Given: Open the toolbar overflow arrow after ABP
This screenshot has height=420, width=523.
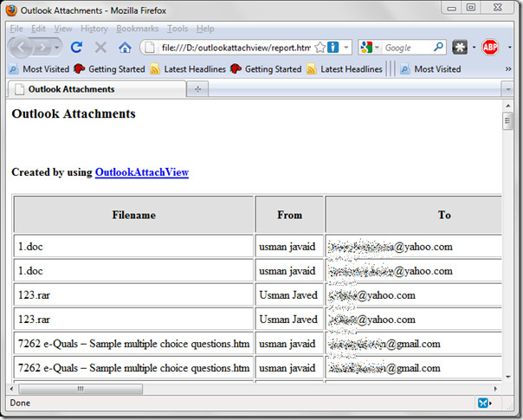Looking at the screenshot, I should point(509,48).
